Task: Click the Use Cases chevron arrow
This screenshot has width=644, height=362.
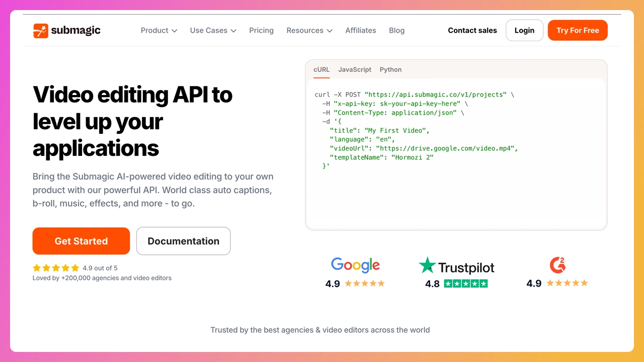Action: (233, 31)
